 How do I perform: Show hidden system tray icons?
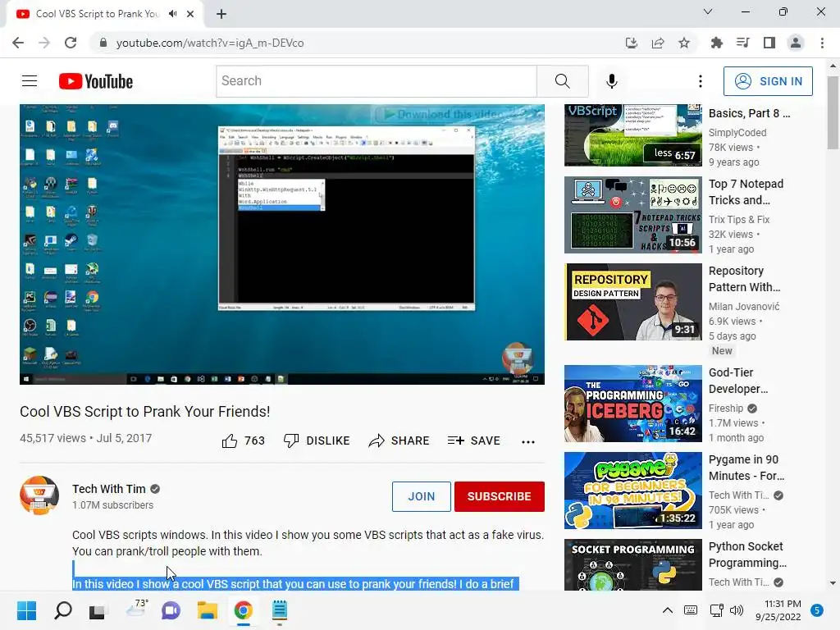pyautogui.click(x=668, y=610)
